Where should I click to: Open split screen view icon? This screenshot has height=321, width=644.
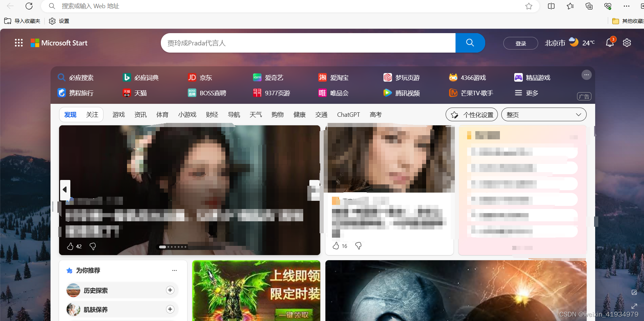pyautogui.click(x=551, y=6)
